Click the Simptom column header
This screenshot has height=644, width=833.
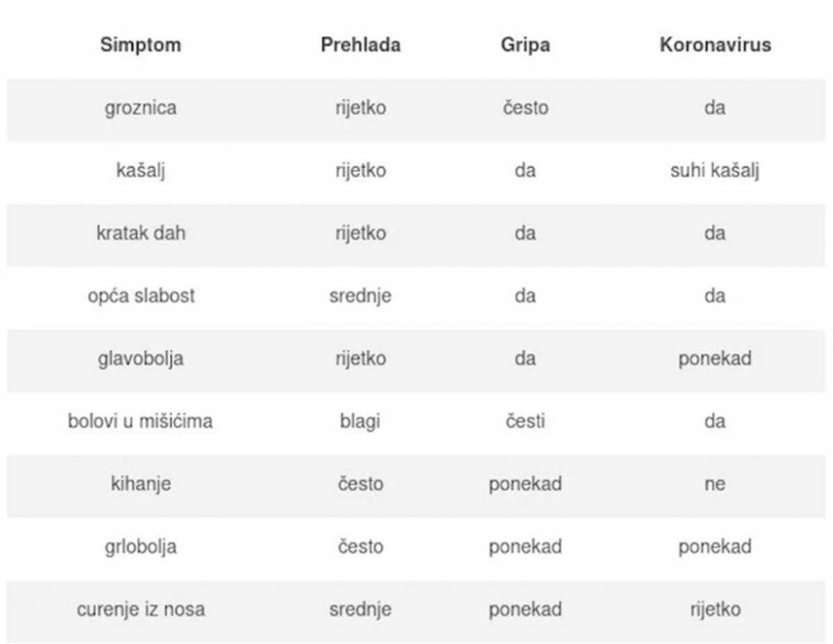(x=140, y=45)
